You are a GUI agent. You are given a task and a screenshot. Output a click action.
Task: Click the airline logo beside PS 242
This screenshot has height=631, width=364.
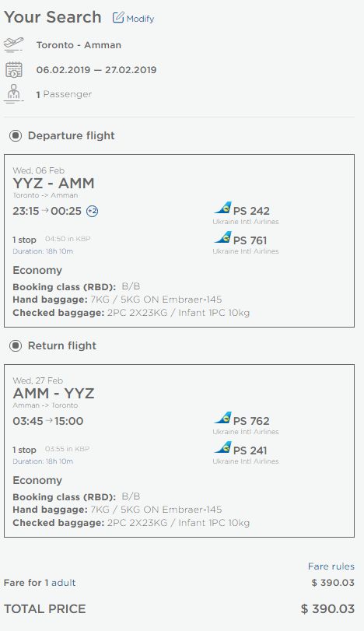(x=222, y=208)
